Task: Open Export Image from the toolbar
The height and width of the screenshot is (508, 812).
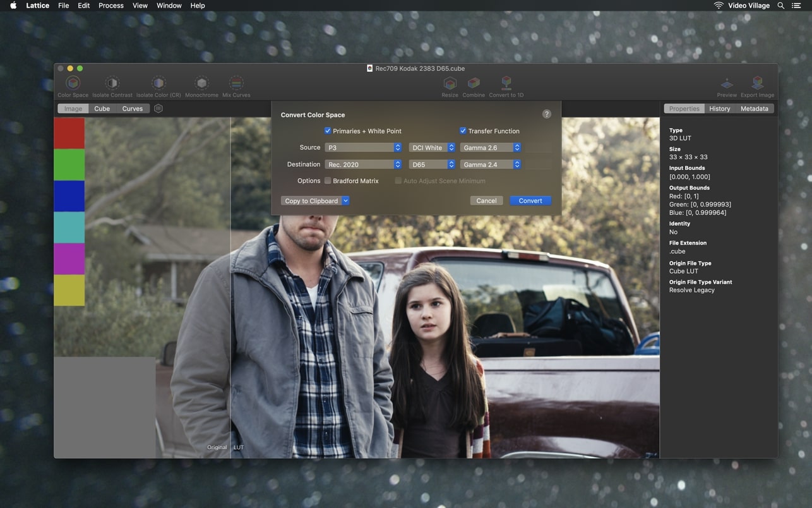Action: pos(757,83)
